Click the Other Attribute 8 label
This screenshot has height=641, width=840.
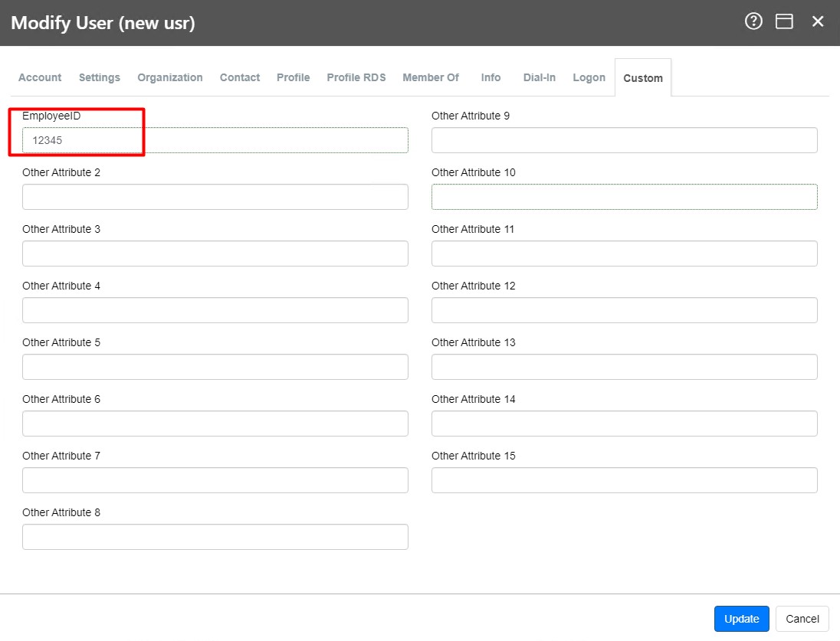pos(61,512)
